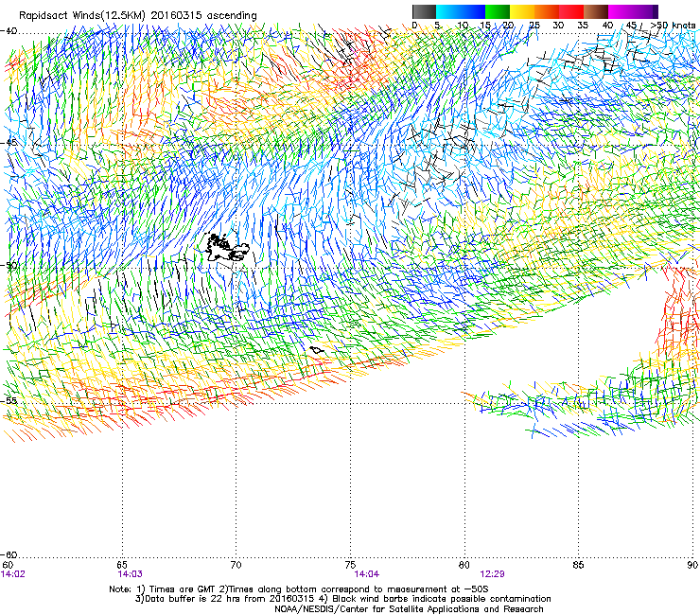Click the '25' label under the color bar
The height and width of the screenshot is (615, 700).
pos(534,26)
